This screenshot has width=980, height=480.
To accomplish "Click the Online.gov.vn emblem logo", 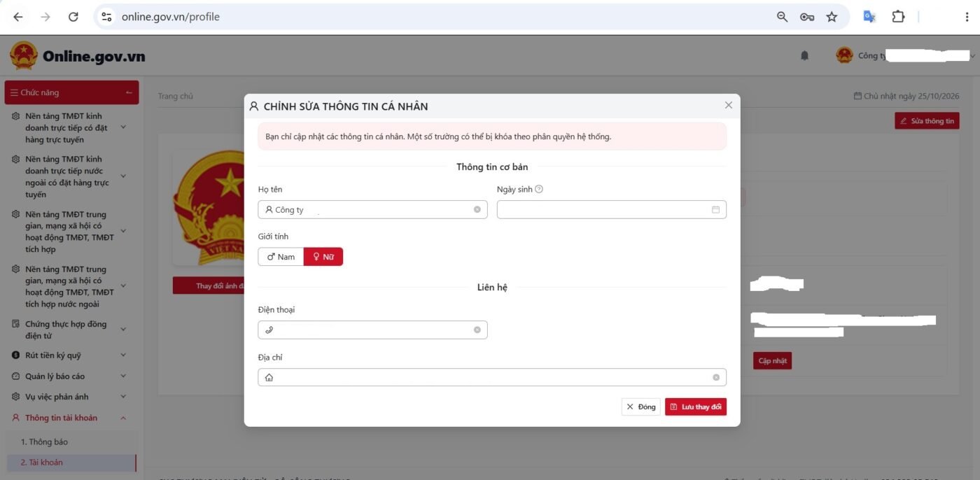I will [24, 56].
